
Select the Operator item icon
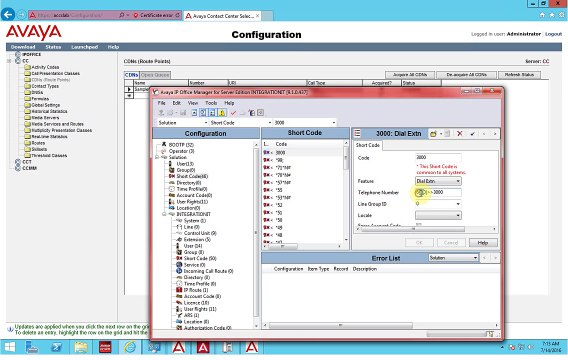[x=164, y=151]
